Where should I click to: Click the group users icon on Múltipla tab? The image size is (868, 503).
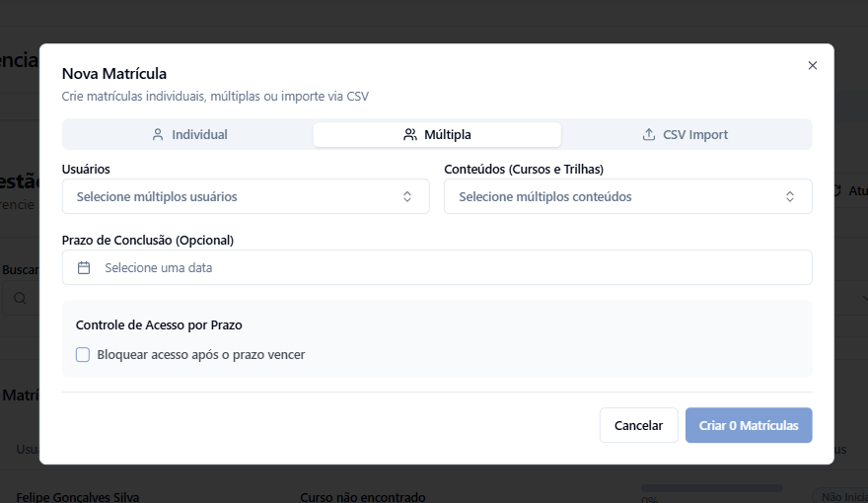410,134
